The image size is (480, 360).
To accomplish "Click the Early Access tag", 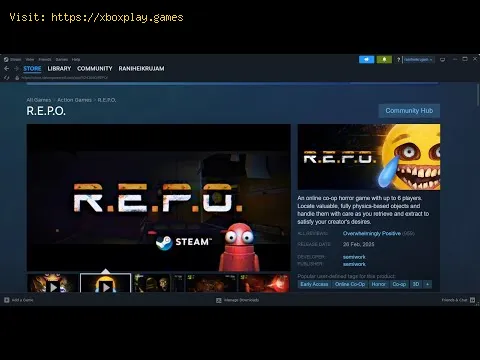I will [314, 284].
